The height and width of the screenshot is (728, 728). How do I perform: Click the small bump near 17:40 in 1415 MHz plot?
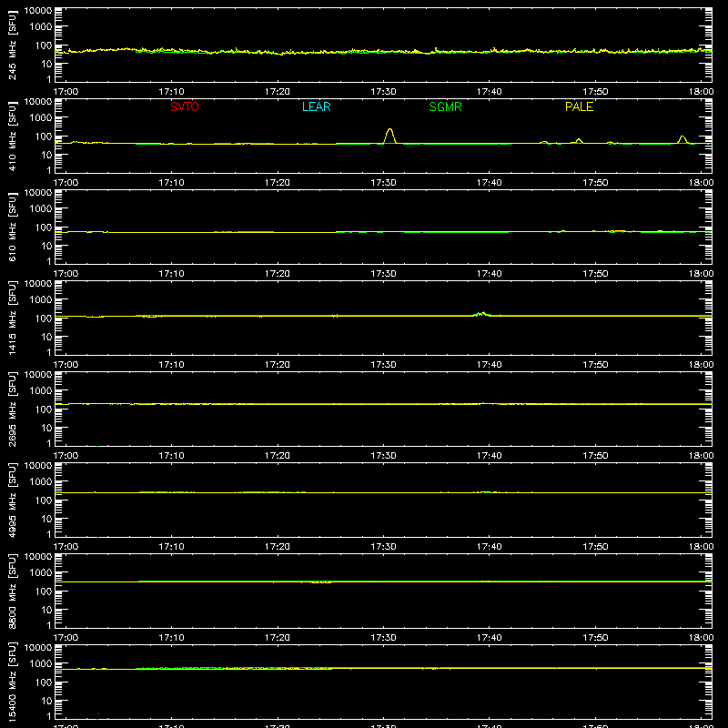[x=482, y=314]
